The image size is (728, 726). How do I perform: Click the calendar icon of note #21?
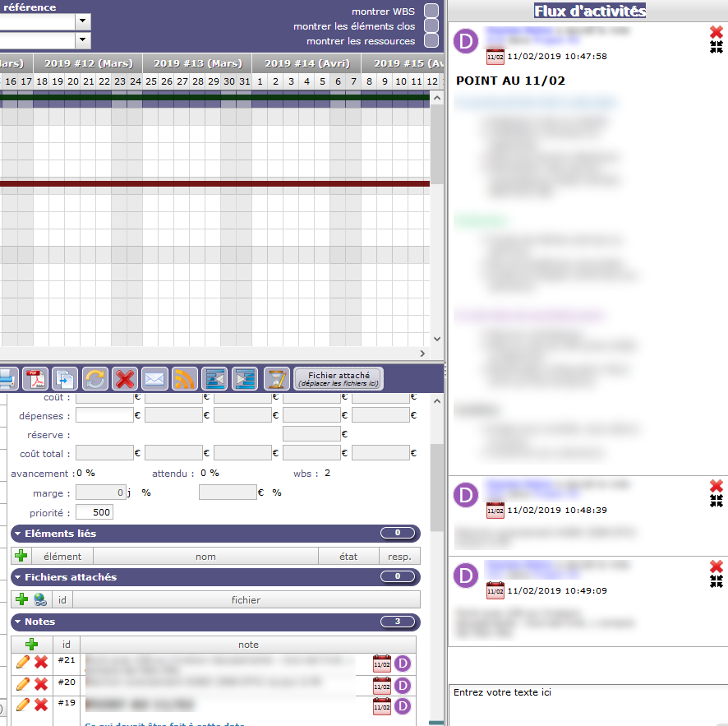pyautogui.click(x=381, y=664)
